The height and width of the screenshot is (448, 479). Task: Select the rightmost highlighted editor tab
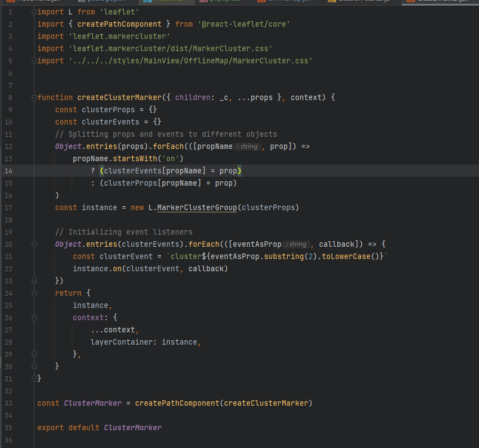pos(442,2)
